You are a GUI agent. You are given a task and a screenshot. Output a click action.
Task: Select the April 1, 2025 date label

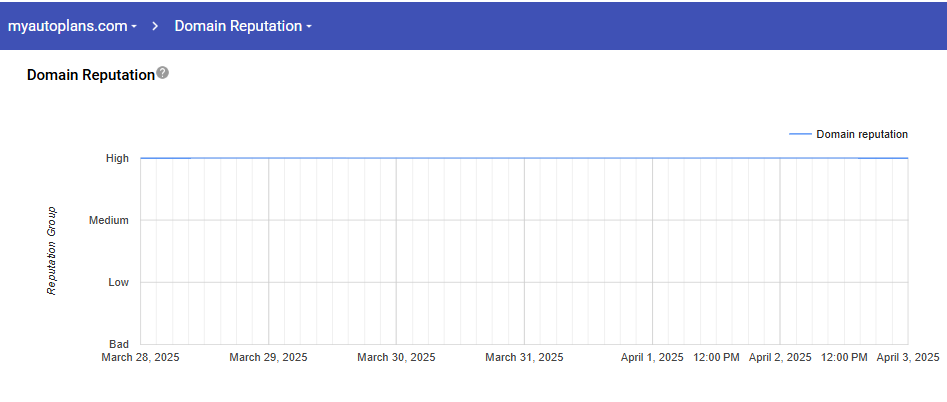tap(652, 357)
